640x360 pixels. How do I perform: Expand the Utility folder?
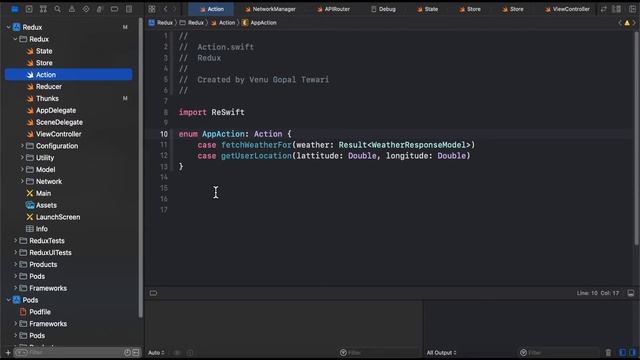[22, 158]
